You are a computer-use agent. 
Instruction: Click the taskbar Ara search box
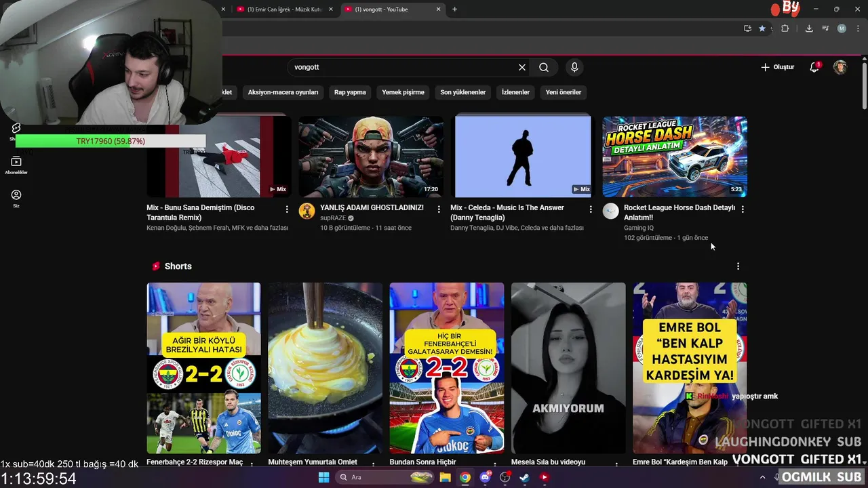(x=384, y=477)
